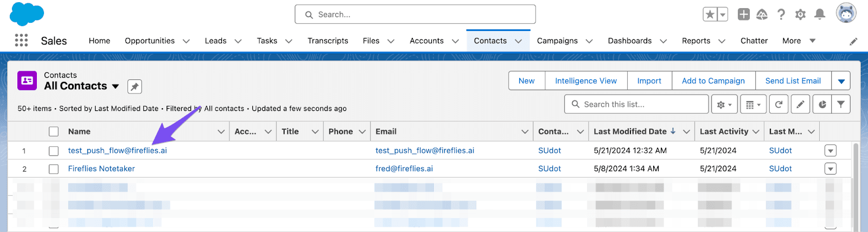Open the Notifications bell icon

(820, 15)
